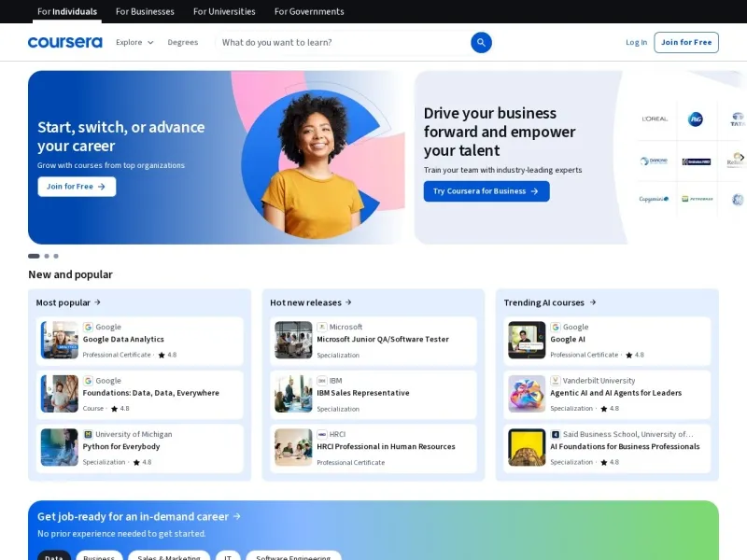Viewport: 747px width, 560px height.
Task: Click the HRCI logo in Human Resources card
Action: 321,434
